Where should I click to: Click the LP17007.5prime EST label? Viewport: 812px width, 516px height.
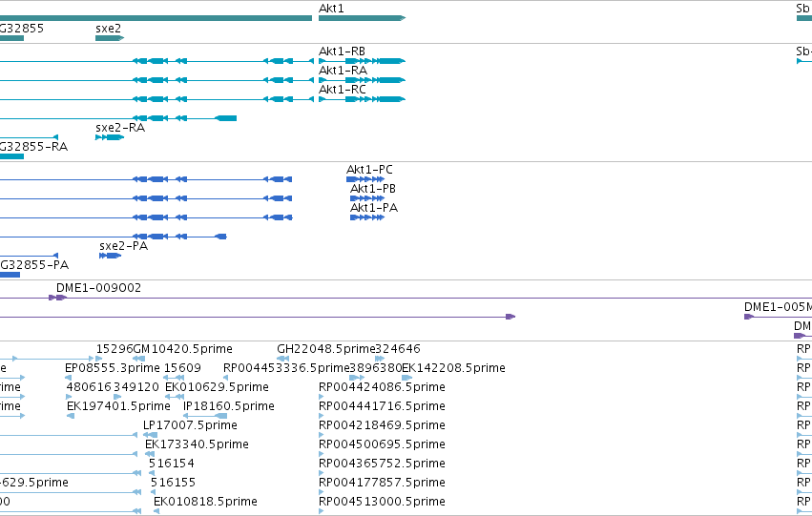coord(190,425)
